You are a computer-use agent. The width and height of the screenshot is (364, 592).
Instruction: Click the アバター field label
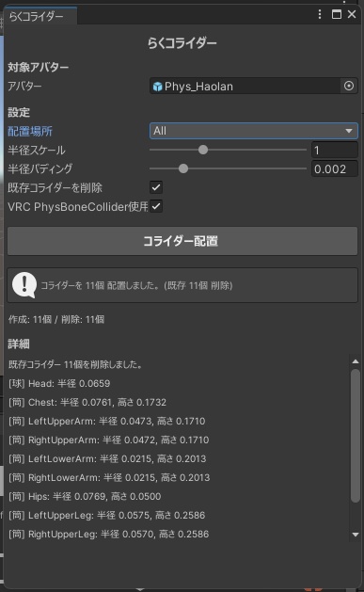[x=24, y=86]
